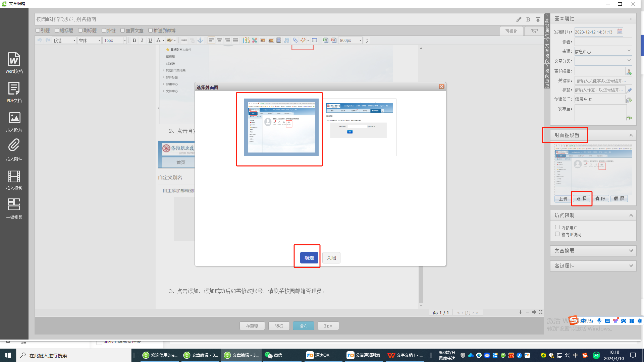Image resolution: width=644 pixels, height=362 pixels.
Task: Click the 确定 button in the dialog
Action: (309, 258)
